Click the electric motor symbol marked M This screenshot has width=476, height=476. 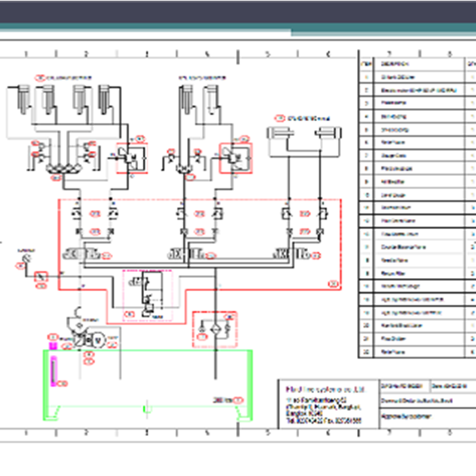(98, 340)
